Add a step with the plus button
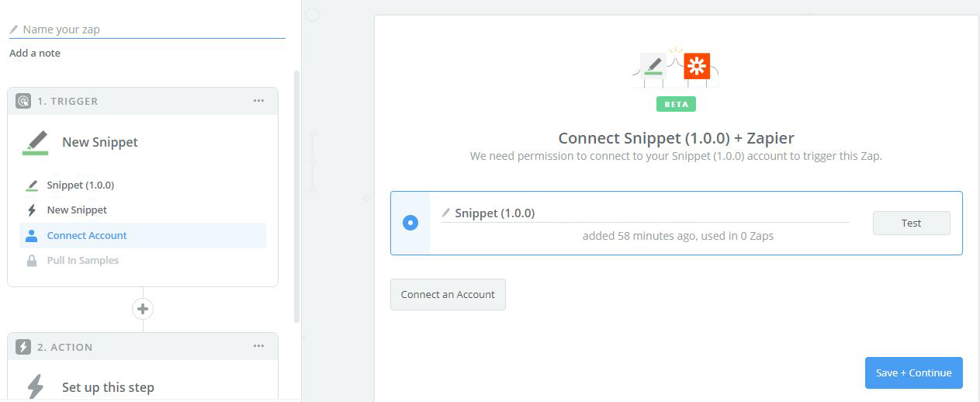 click(143, 309)
